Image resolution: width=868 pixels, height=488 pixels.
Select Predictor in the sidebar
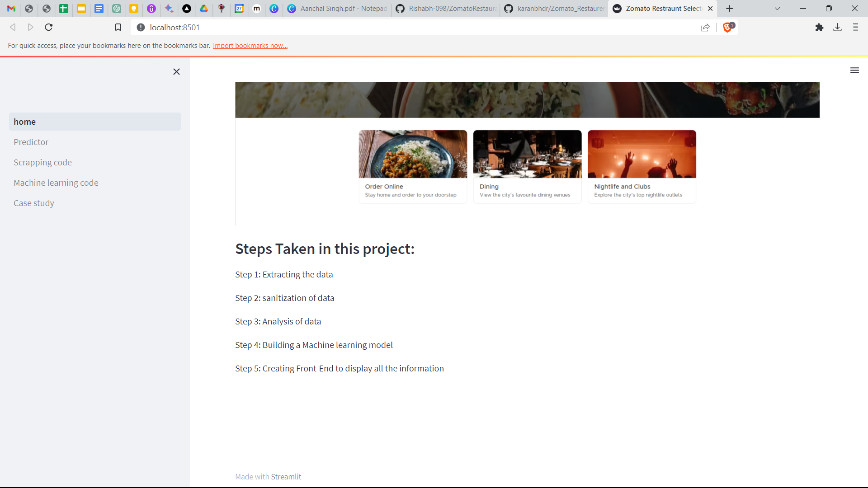pos(31,142)
